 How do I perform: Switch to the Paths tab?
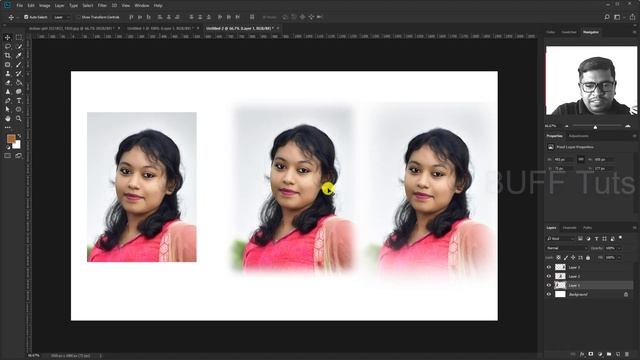click(587, 228)
